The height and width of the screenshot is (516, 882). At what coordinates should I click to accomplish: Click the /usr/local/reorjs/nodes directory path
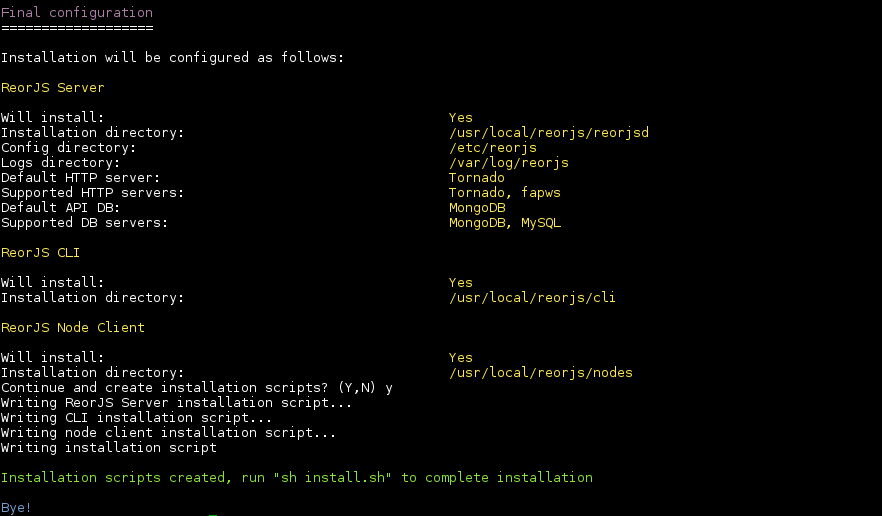coord(541,373)
